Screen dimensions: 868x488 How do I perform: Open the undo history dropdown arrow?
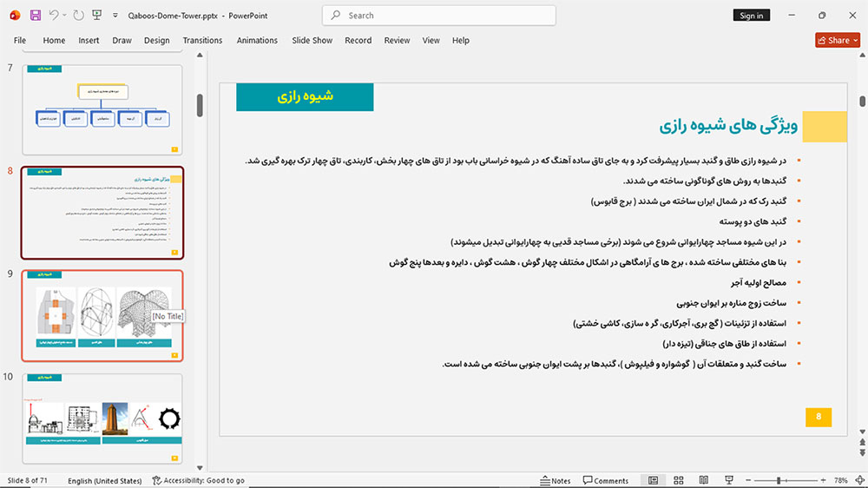pos(64,16)
